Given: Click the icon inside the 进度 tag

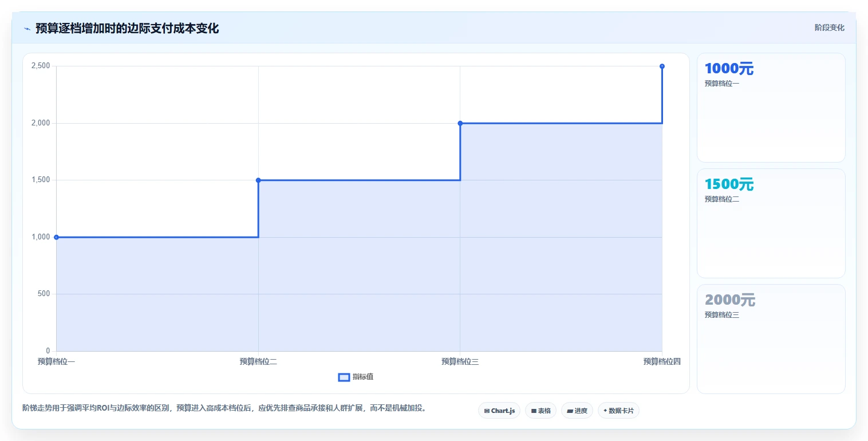Looking at the screenshot, I should click(x=570, y=411).
